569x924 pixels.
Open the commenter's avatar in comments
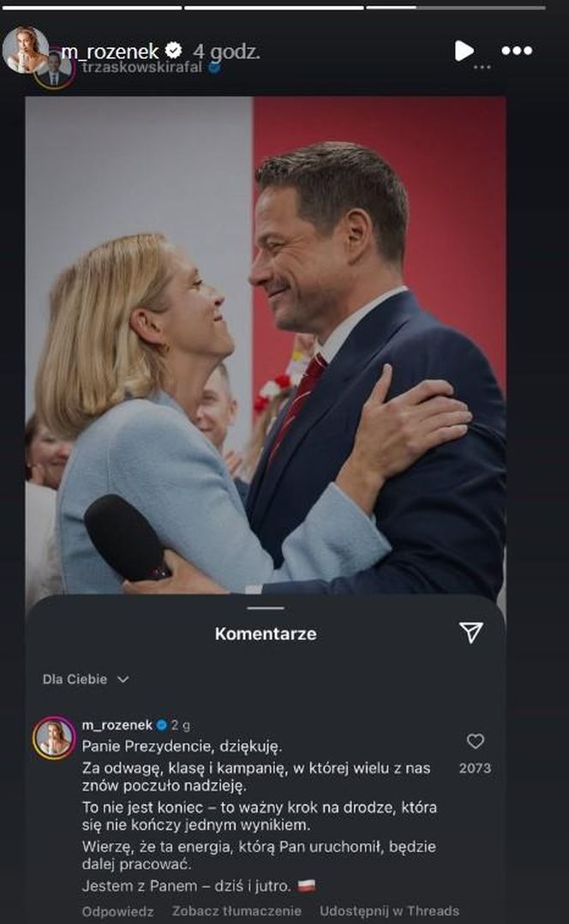pyautogui.click(x=54, y=737)
